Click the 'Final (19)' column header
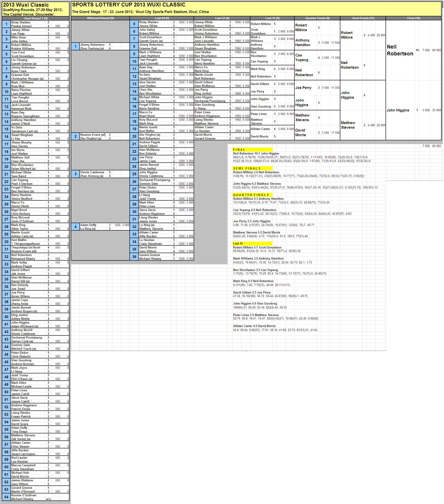 point(414,18)
